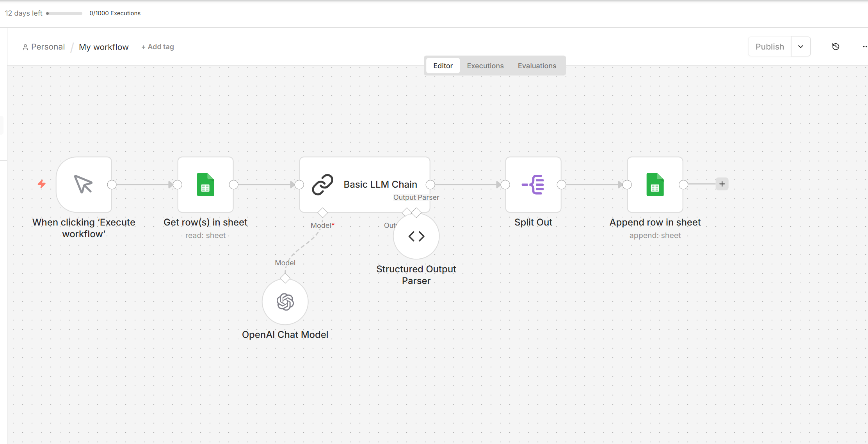Open the Append row in sheet node
The width and height of the screenshot is (868, 444).
pyautogui.click(x=655, y=185)
